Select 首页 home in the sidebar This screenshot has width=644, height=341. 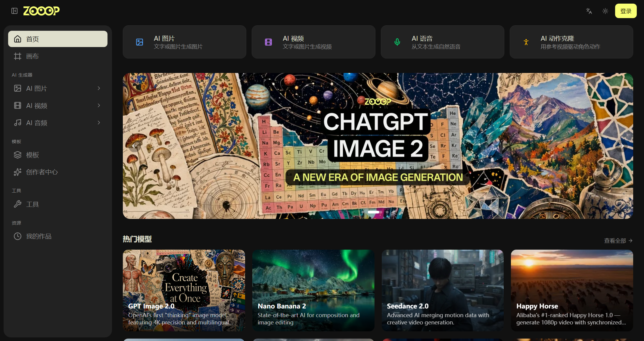(58, 39)
